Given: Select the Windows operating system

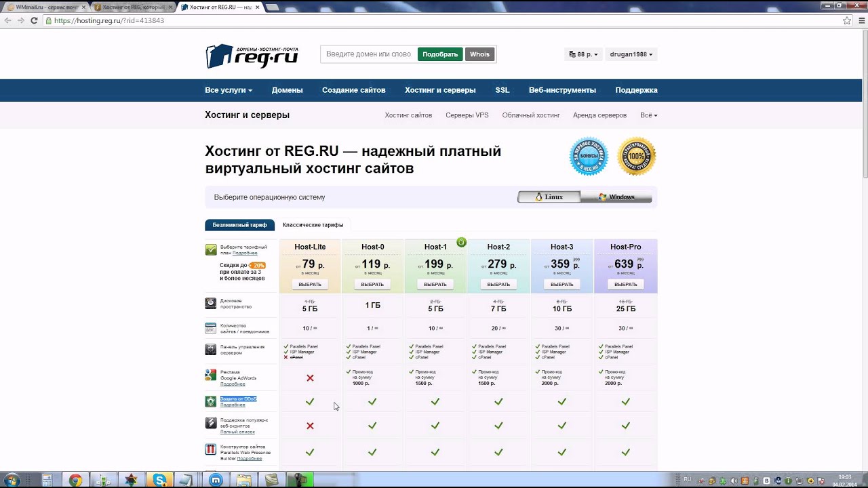Looking at the screenshot, I should [616, 197].
